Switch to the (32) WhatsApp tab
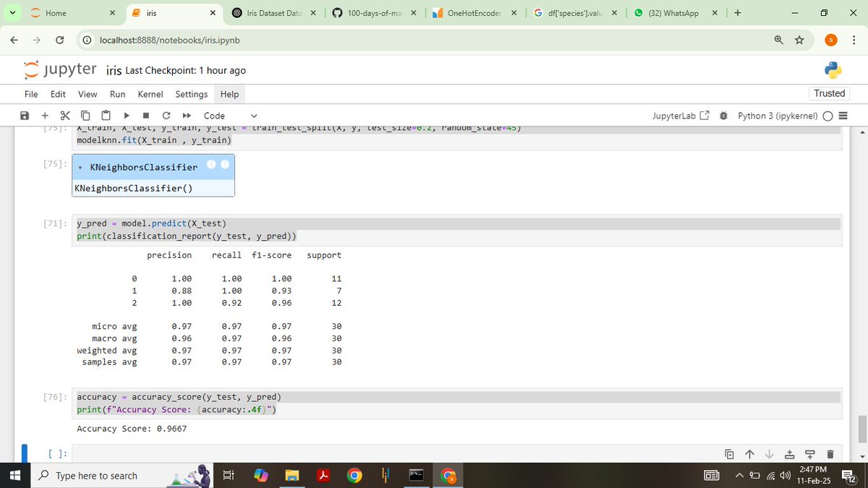The height and width of the screenshot is (488, 868). click(674, 13)
